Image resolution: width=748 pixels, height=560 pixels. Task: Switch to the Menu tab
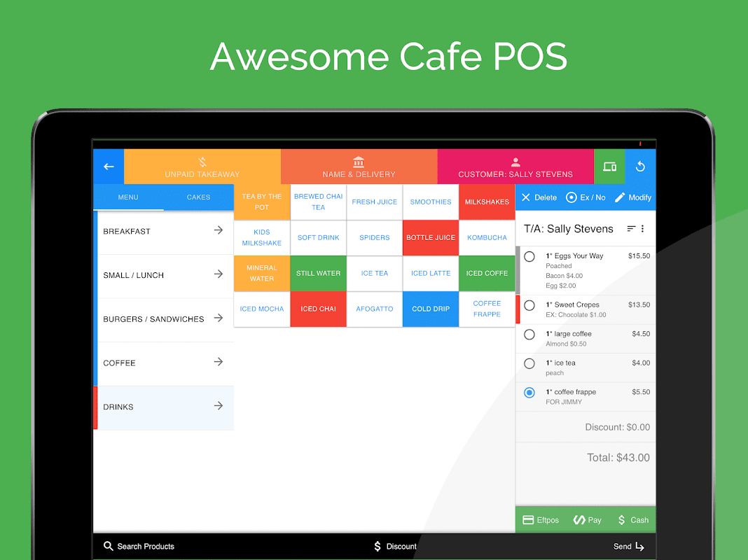click(x=128, y=197)
